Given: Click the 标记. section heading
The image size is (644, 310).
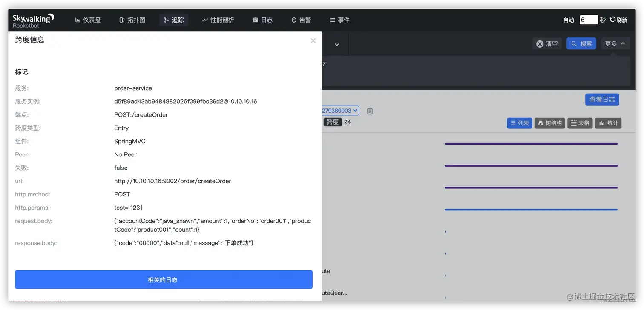Looking at the screenshot, I should (23, 72).
